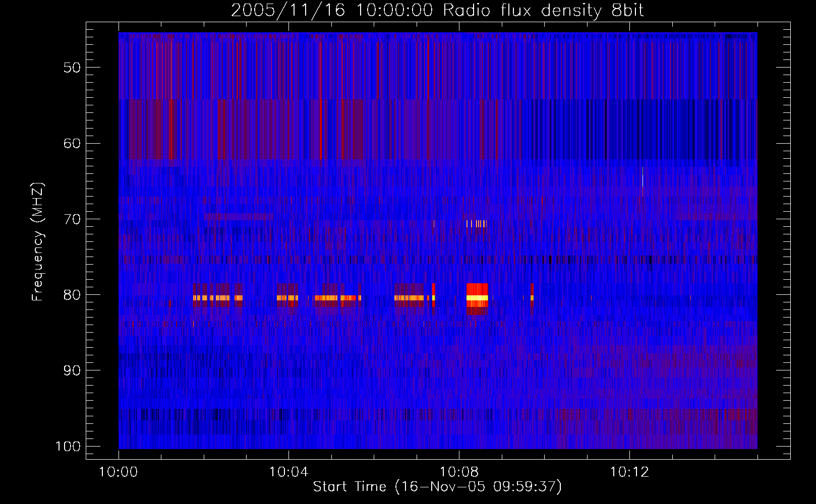Viewport: 816px width, 504px height.
Task: Click the thin yellow vertical spike near 10:12
Action: [643, 181]
